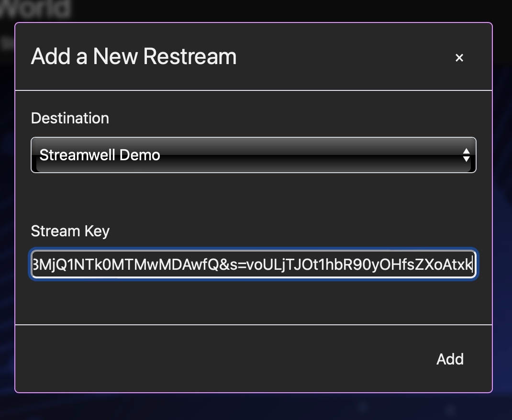Click the start of the visible stream key
Image resolution: width=512 pixels, height=420 pixels.
click(33, 264)
